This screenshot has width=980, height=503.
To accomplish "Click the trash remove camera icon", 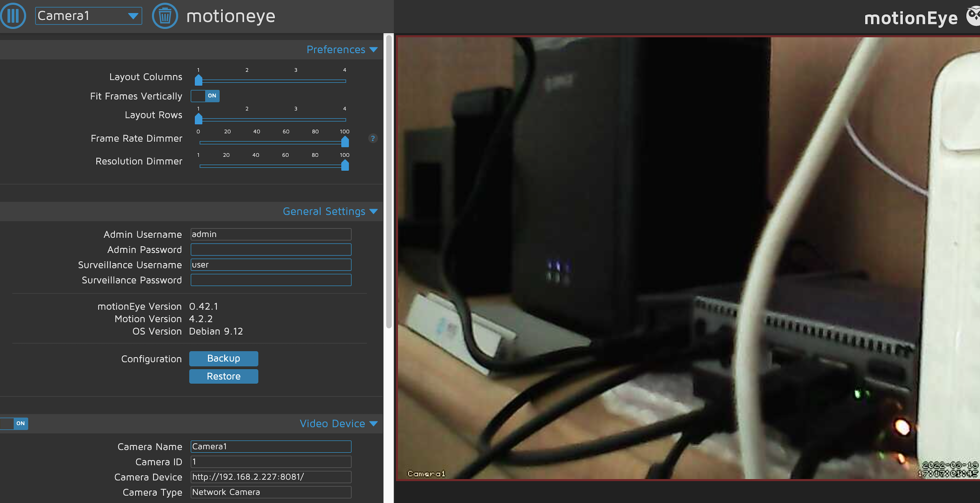I will pos(165,16).
